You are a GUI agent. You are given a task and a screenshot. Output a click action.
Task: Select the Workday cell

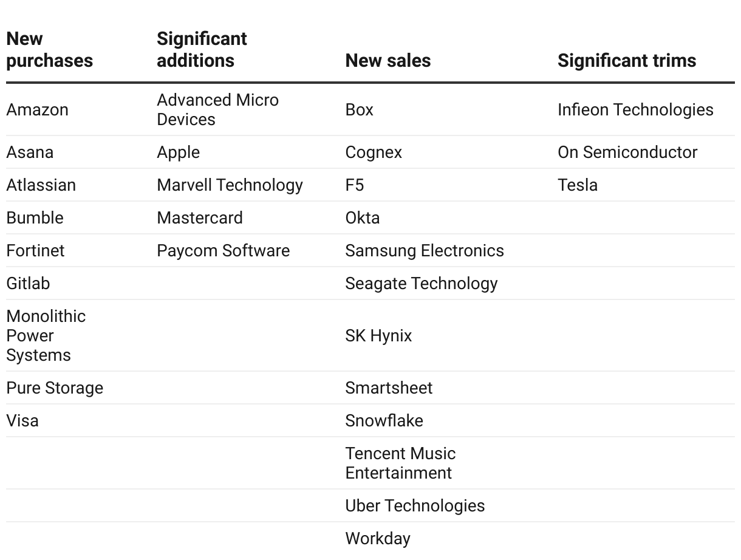377,539
